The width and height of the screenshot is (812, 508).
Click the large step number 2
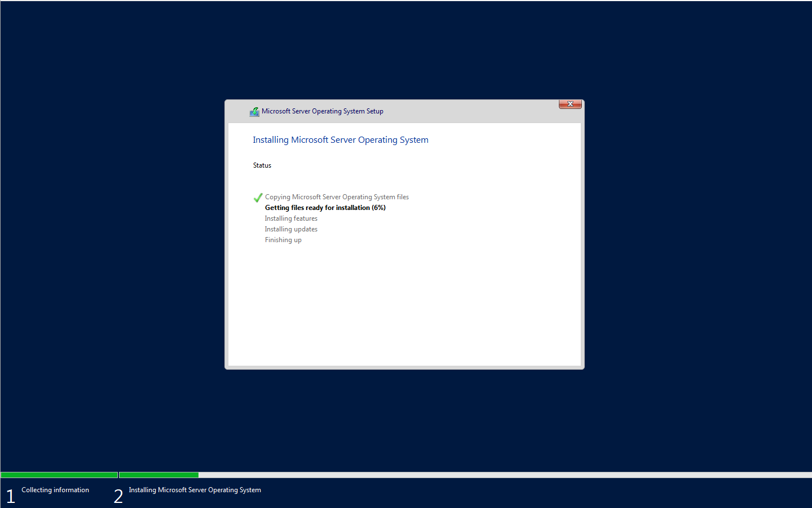pos(118,496)
